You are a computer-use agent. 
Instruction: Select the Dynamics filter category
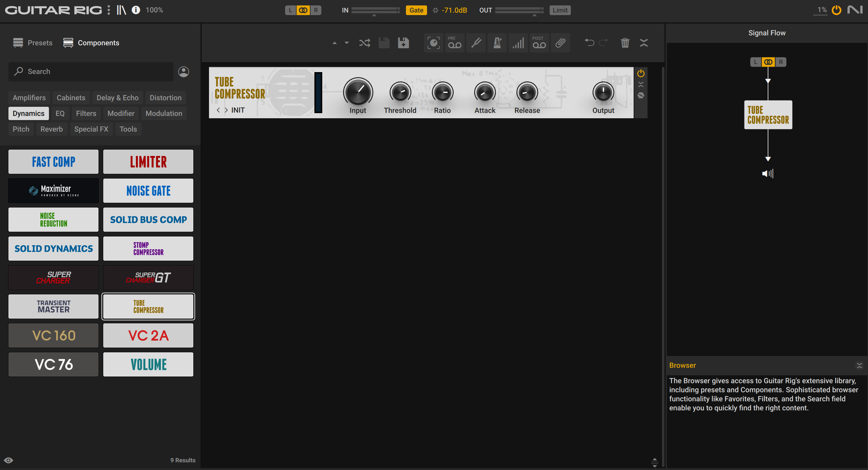tap(28, 113)
